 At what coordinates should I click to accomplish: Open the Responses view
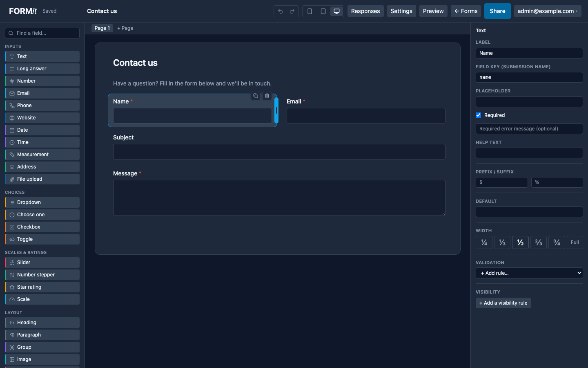[x=365, y=11]
